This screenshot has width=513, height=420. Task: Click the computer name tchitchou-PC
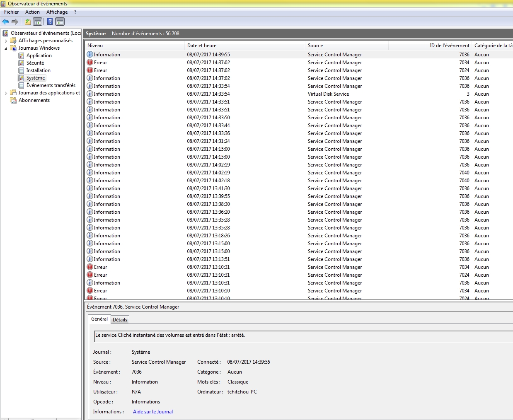point(242,392)
